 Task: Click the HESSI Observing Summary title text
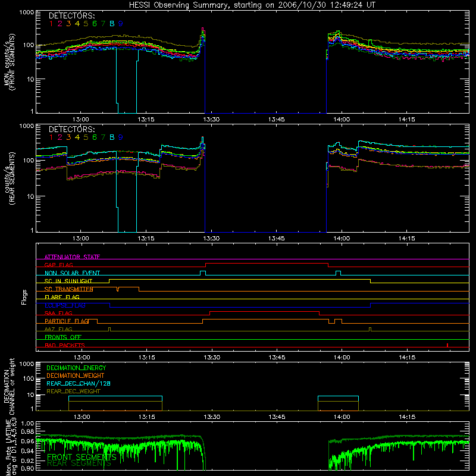coord(252,5)
